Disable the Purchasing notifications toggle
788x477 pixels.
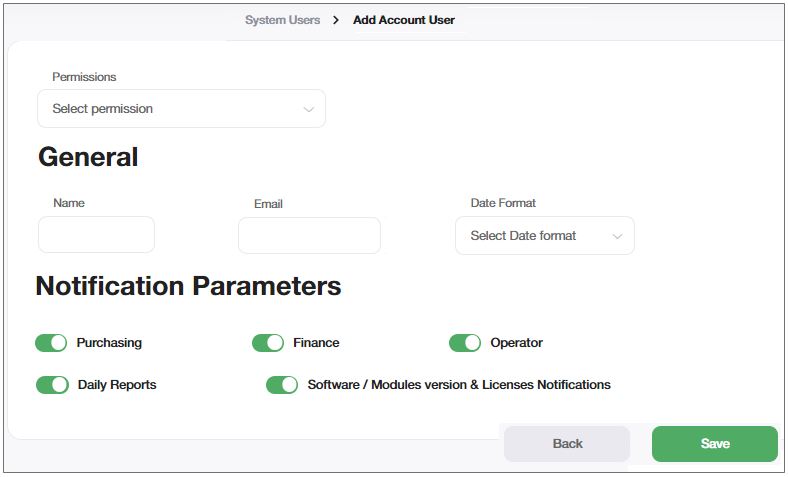coord(51,343)
